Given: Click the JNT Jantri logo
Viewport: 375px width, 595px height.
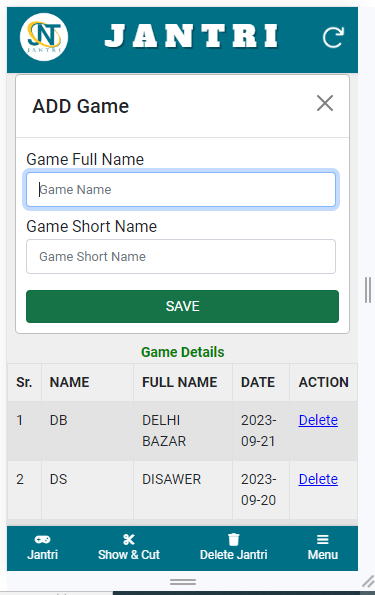Looking at the screenshot, I should [44, 37].
